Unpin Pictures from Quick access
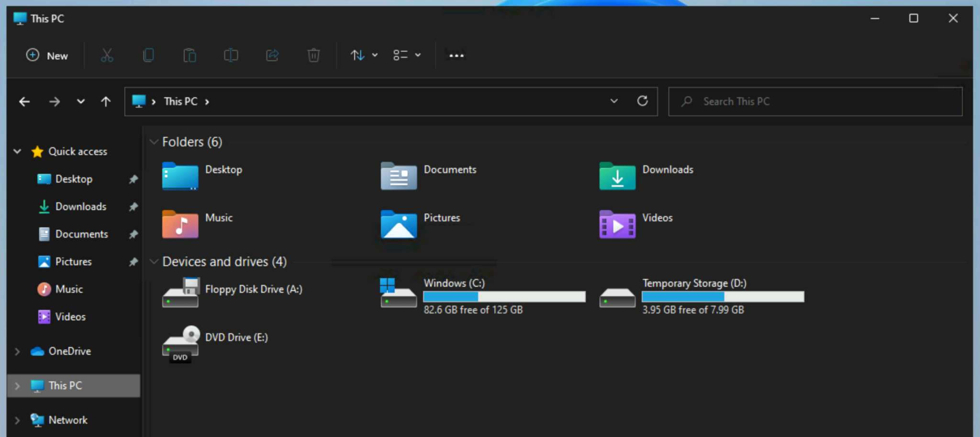The width and height of the screenshot is (980, 437). 134,261
